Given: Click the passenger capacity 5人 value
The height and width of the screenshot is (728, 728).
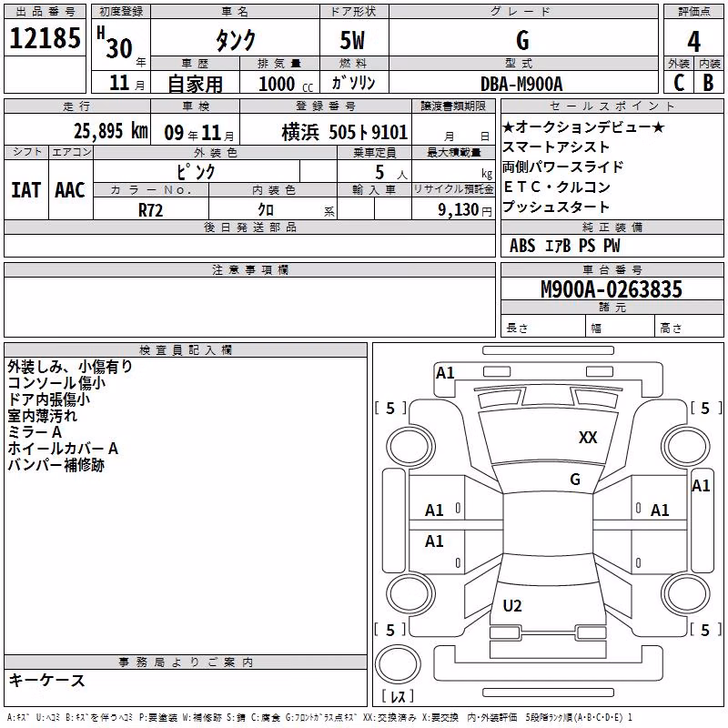Looking at the screenshot, I should pos(391,173).
